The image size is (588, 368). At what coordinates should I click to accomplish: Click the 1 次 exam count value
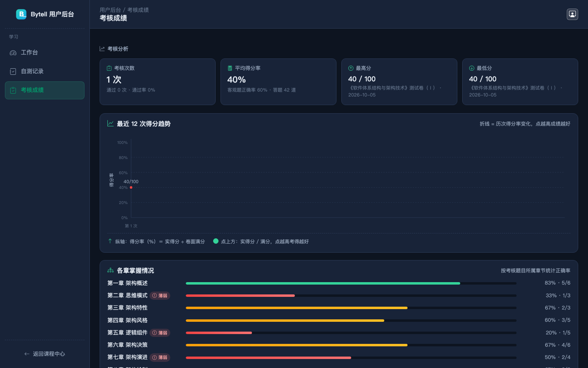[x=114, y=80]
